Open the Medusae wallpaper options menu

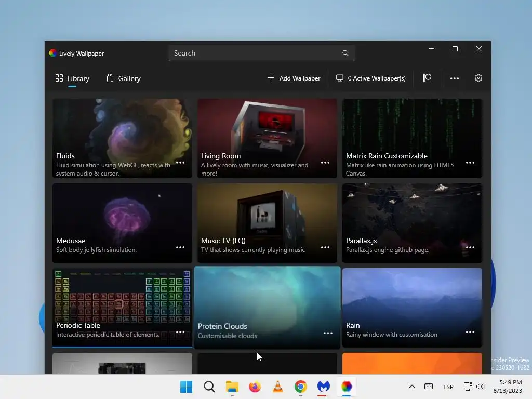click(x=180, y=247)
